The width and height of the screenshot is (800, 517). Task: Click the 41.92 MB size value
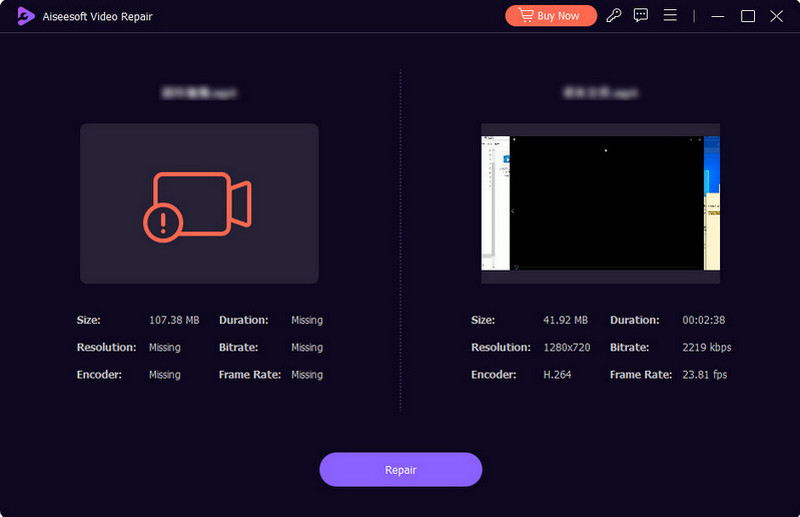566,321
